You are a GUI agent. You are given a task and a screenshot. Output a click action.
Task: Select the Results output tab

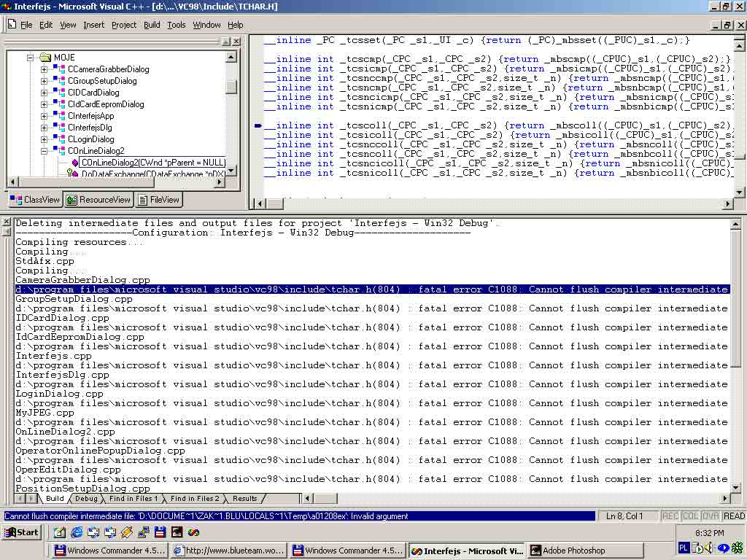click(244, 498)
